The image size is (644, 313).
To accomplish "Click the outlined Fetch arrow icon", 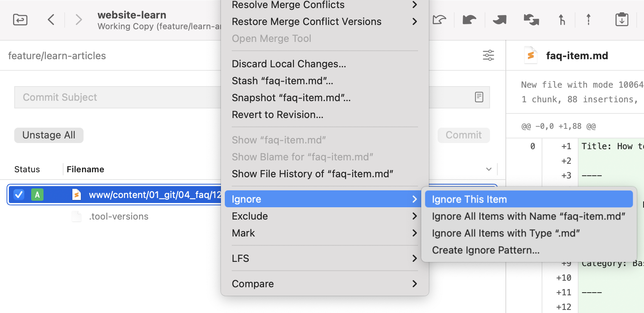I will click(x=439, y=19).
